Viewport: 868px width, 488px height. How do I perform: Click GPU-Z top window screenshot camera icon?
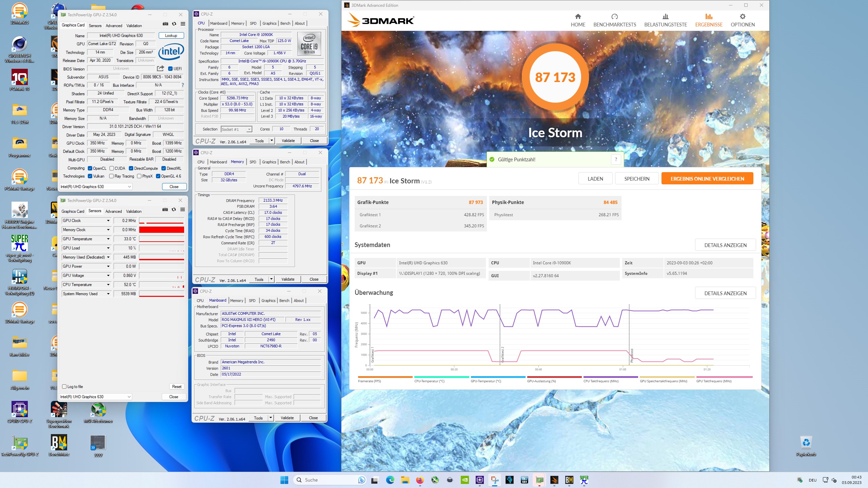[x=165, y=24]
